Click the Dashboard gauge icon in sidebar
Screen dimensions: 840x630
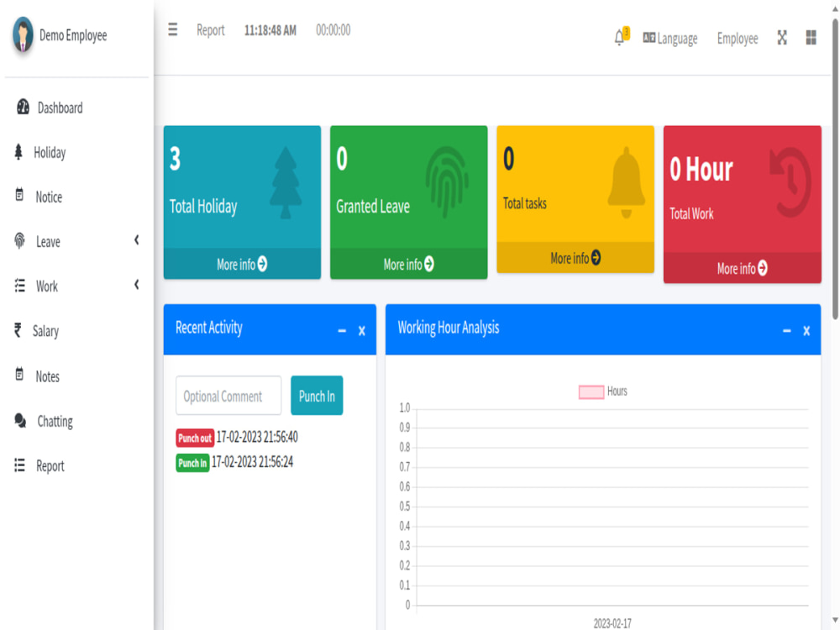pyautogui.click(x=23, y=108)
